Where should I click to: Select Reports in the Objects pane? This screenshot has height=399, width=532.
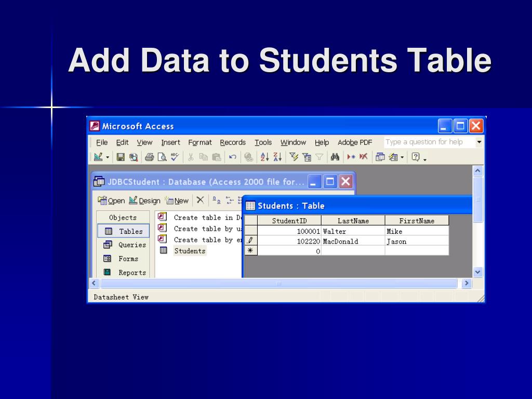pyautogui.click(x=124, y=272)
